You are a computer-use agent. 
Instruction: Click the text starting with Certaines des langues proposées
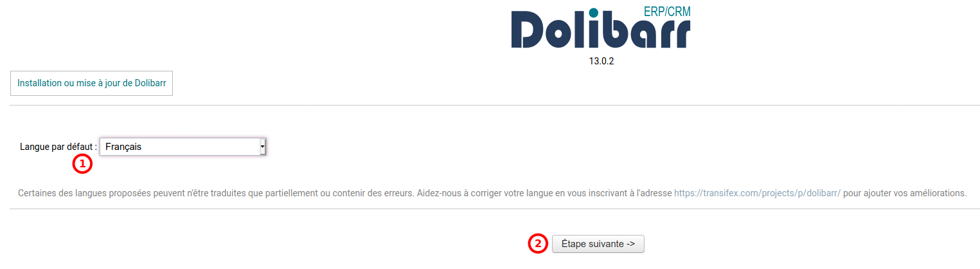(492, 193)
